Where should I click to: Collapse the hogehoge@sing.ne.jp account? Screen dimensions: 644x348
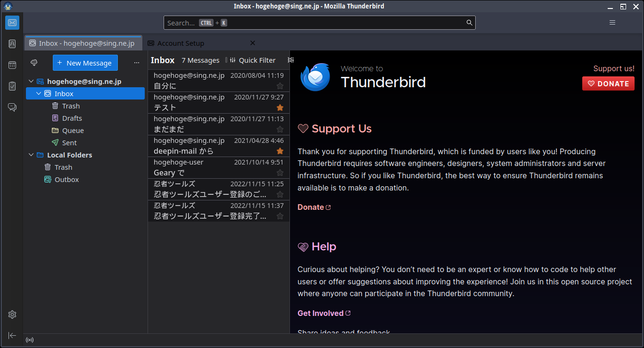[31, 82]
